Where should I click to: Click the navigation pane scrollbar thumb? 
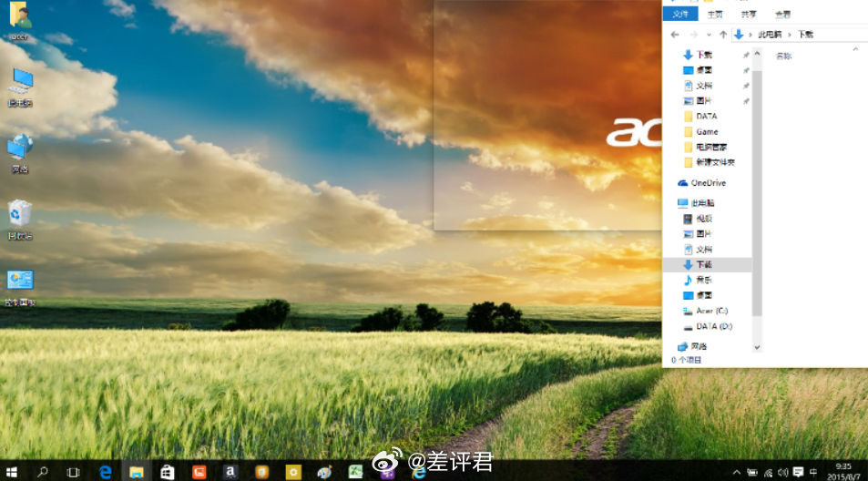757,192
